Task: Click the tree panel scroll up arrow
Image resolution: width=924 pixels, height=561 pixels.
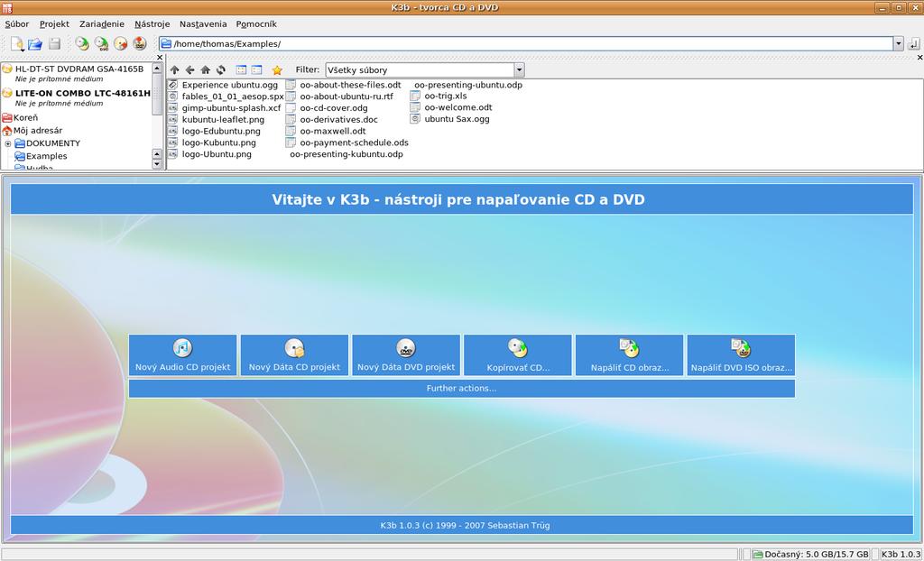Action: [x=157, y=69]
